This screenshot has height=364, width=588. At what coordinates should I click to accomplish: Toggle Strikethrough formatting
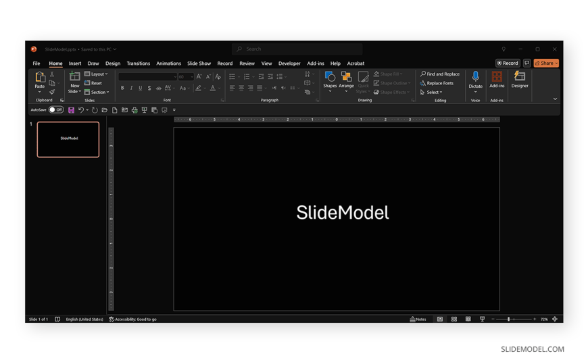159,88
